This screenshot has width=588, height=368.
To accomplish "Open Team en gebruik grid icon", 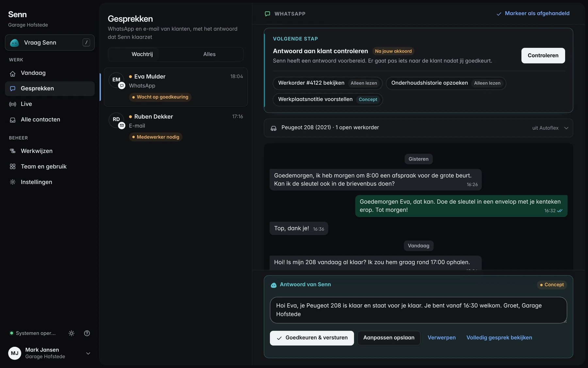I will [x=13, y=166].
